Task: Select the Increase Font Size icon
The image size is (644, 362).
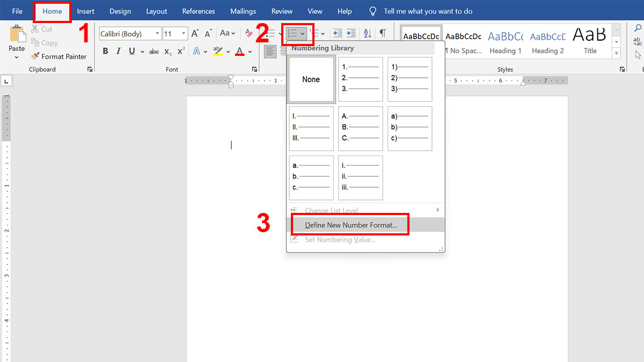Action: coord(195,33)
